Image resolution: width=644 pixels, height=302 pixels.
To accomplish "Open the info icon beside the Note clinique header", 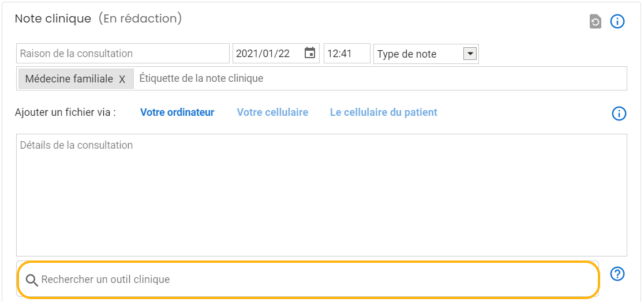I will click(x=617, y=22).
